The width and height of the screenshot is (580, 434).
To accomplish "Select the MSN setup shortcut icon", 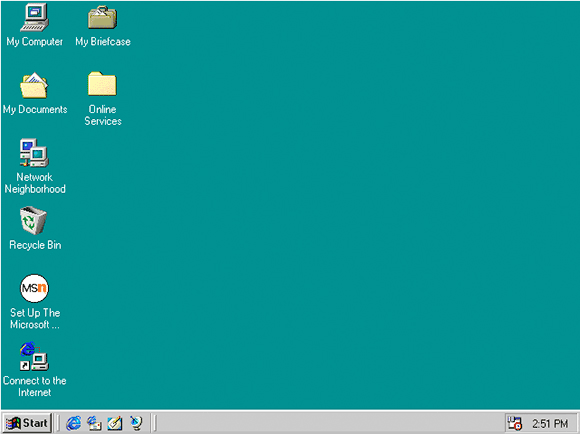I will [34, 288].
